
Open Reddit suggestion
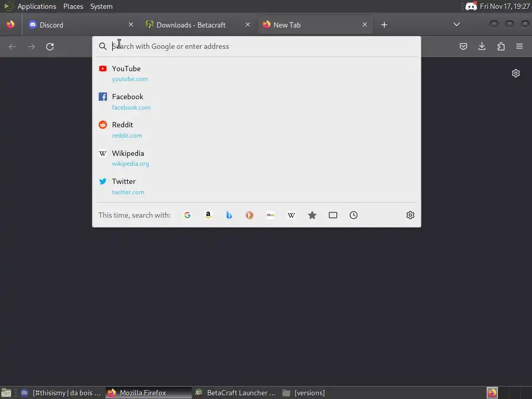pyautogui.click(x=257, y=130)
